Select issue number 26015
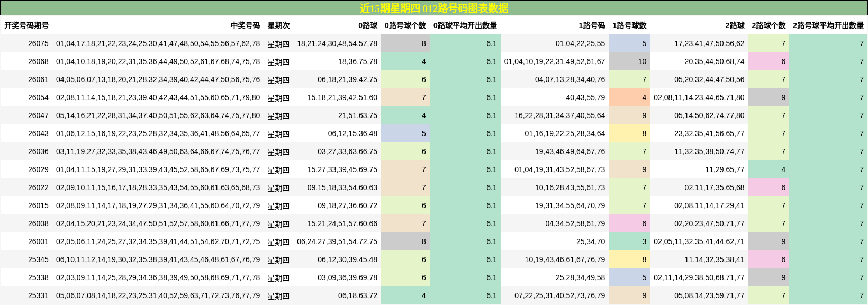Screen dimensions: 868x305 [x=38, y=205]
